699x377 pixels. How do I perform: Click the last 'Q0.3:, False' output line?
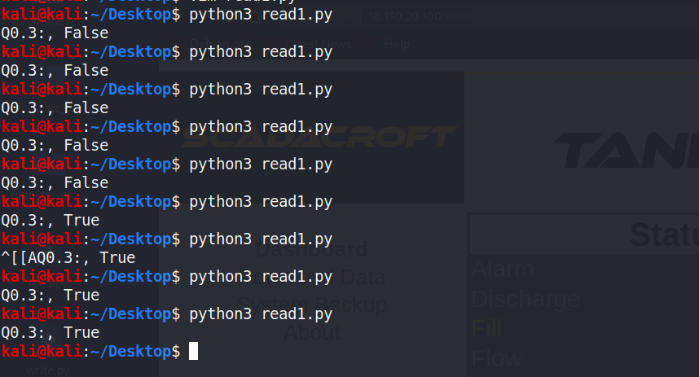coord(55,183)
